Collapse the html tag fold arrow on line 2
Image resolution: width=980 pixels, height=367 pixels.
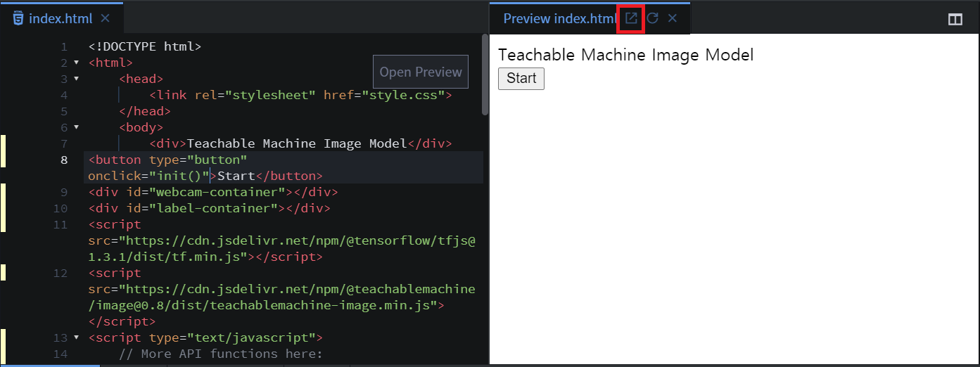click(77, 63)
